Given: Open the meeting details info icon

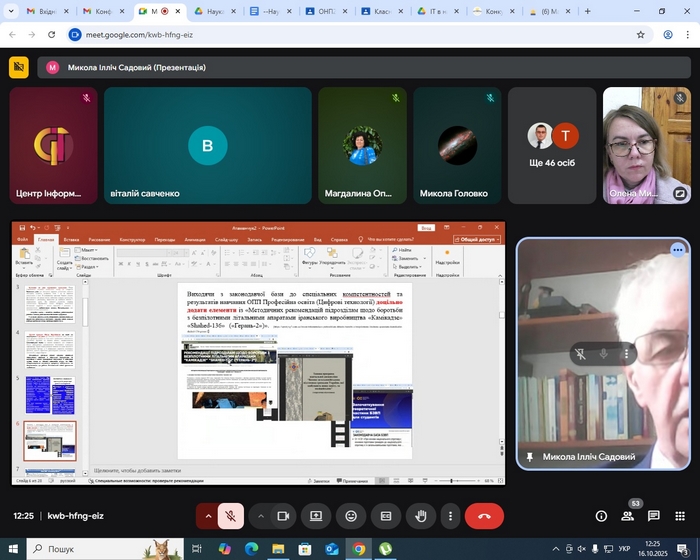Looking at the screenshot, I should (x=601, y=516).
